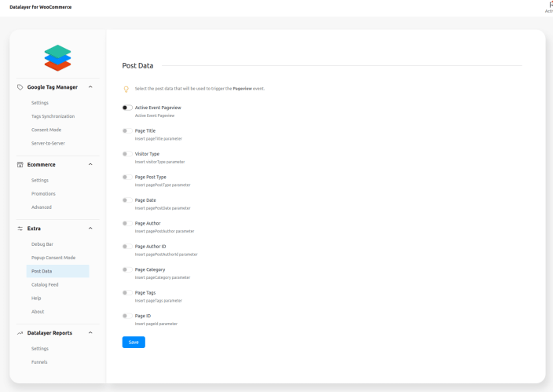Collapse the Google Tag Manager section
This screenshot has width=553, height=392.
(90, 86)
